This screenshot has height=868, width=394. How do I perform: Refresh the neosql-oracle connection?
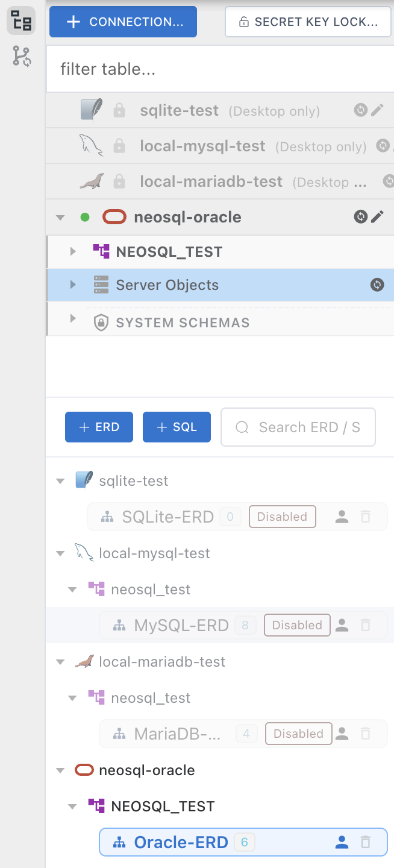coord(361,217)
